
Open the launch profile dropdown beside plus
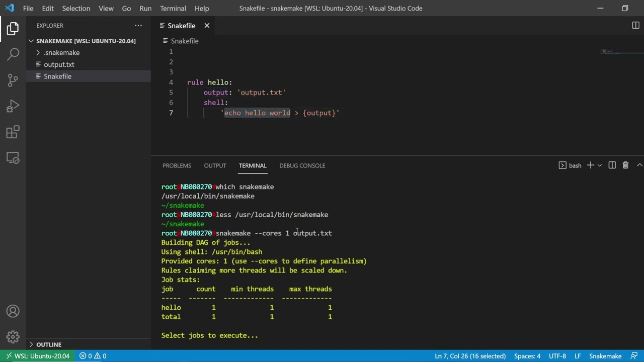(x=599, y=165)
